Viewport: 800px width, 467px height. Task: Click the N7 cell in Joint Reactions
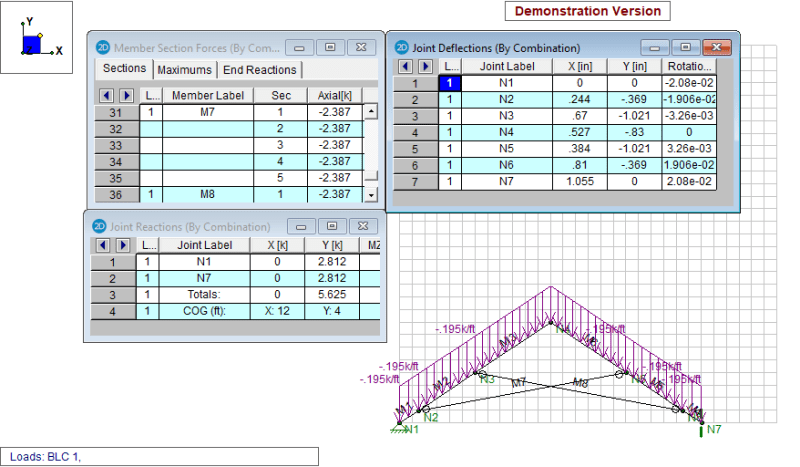pos(204,278)
